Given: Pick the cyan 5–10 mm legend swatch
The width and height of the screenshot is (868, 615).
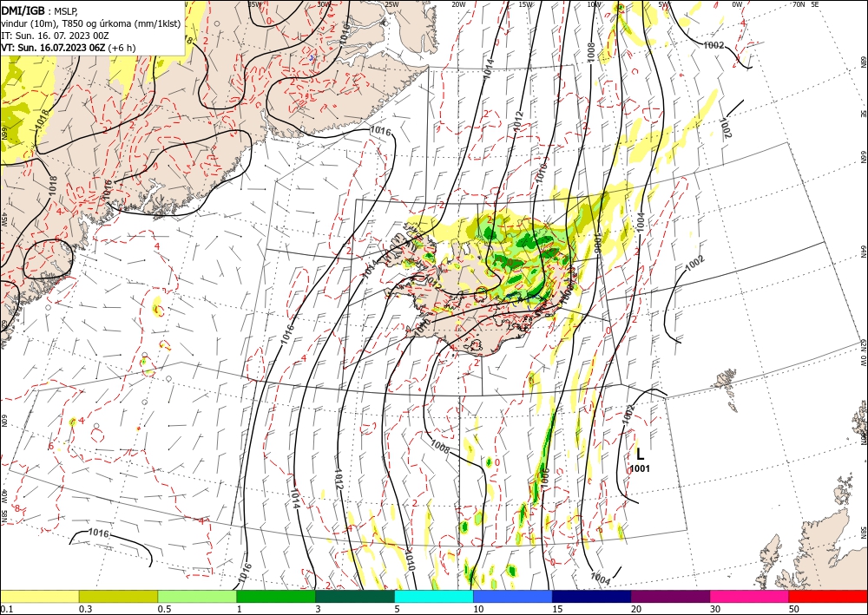Looking at the screenshot, I should [434, 596].
